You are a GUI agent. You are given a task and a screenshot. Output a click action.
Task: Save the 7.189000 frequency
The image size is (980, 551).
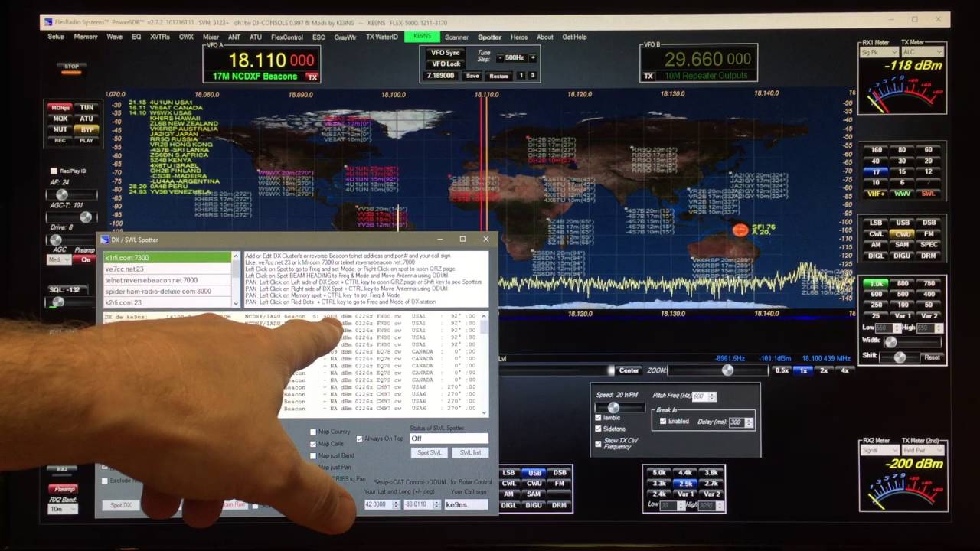[472, 76]
